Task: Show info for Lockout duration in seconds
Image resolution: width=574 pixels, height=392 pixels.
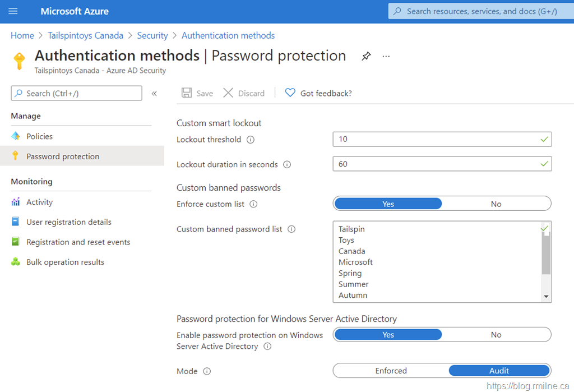Action: click(x=287, y=165)
